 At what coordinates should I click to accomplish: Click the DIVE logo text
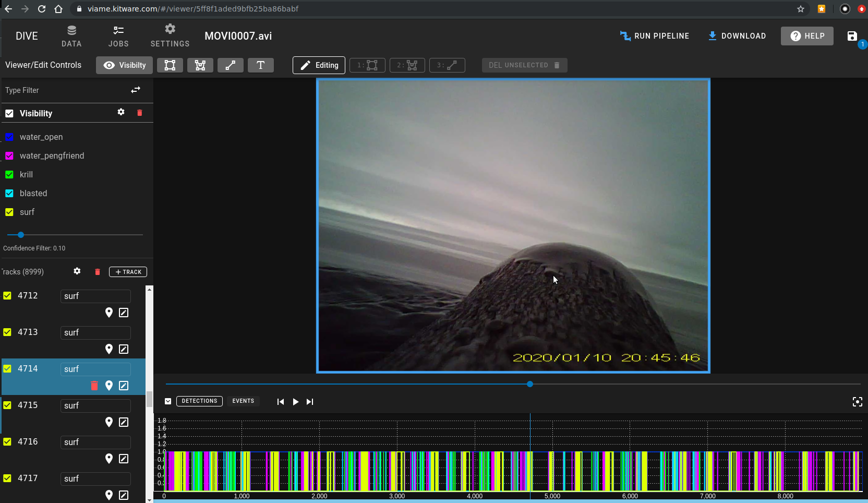click(27, 36)
